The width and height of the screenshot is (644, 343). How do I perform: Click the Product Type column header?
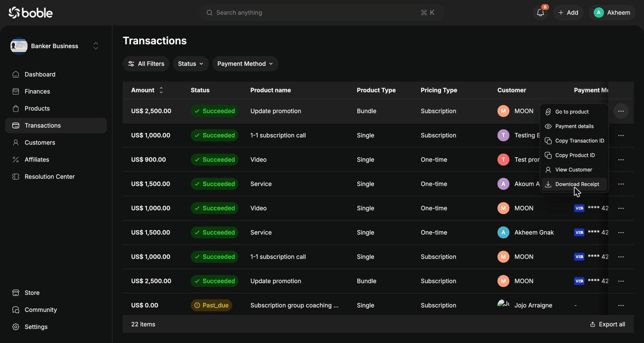click(x=376, y=90)
